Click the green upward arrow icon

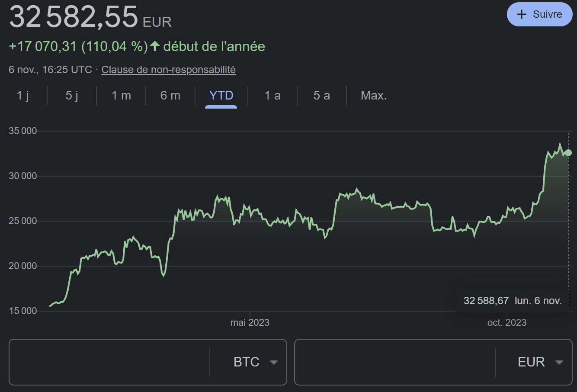(155, 46)
